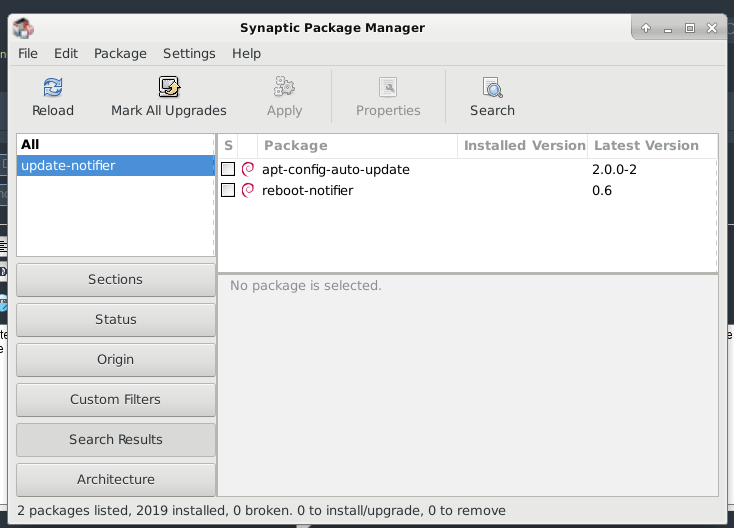Viewport: 734px width, 528px height.
Task: Select the update-notifier search entry
Action: pyautogui.click(x=115, y=166)
